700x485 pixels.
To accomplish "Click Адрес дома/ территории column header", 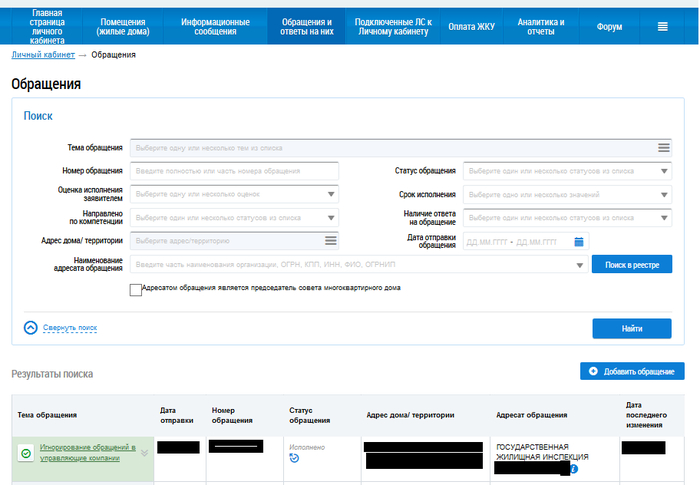I will [x=410, y=415].
